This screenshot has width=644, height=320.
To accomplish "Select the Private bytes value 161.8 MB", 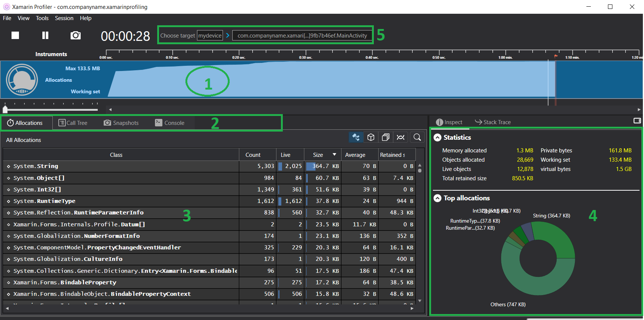I will point(620,151).
